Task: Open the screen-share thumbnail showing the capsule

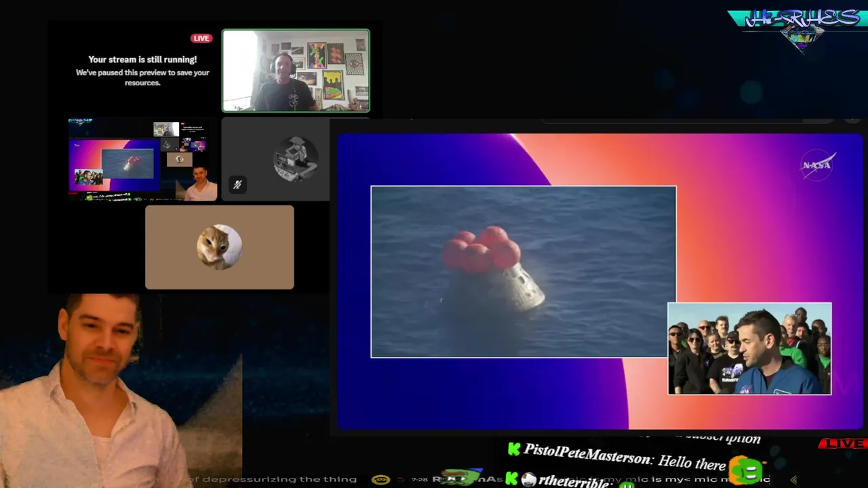Action: pyautogui.click(x=142, y=159)
